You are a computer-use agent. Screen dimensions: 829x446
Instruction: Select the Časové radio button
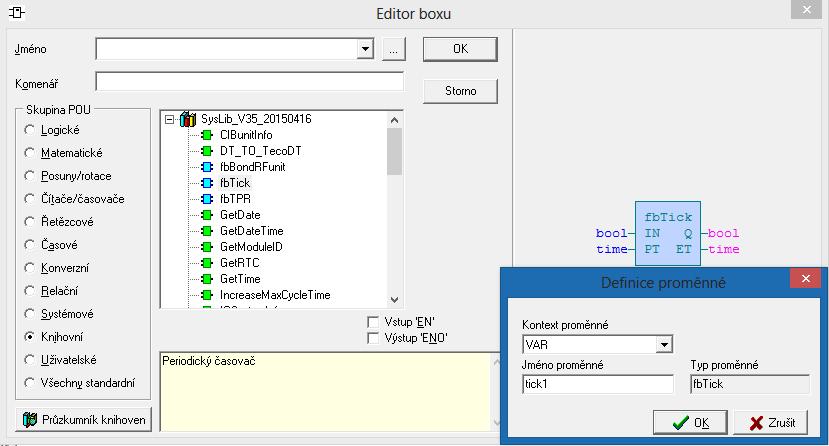click(x=30, y=245)
